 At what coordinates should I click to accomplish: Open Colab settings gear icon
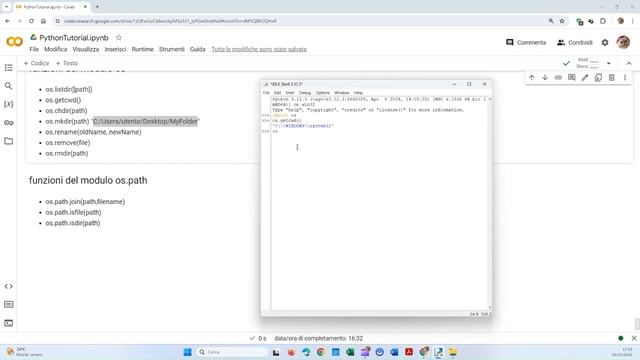point(605,42)
